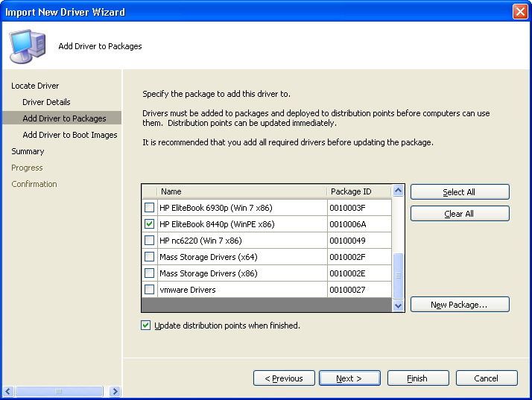The image size is (532, 400).
Task: Select the Progress step in sidebar
Action: click(x=27, y=168)
